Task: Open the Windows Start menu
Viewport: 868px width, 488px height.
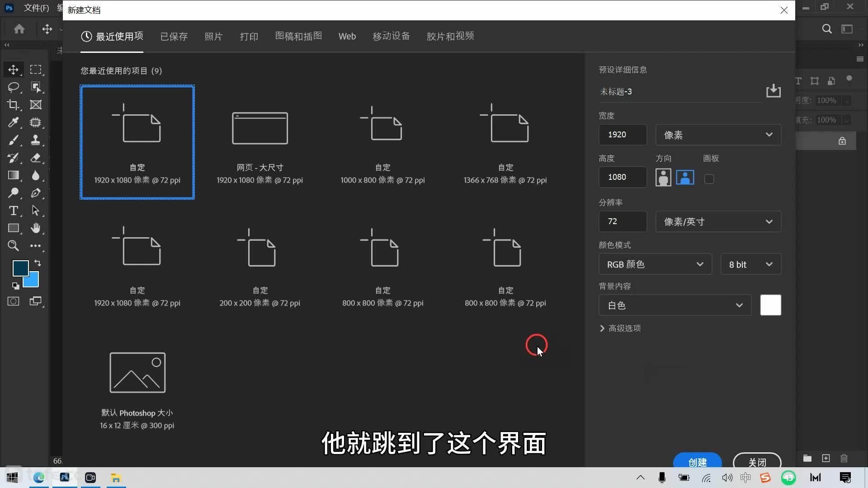Action: tap(12, 478)
